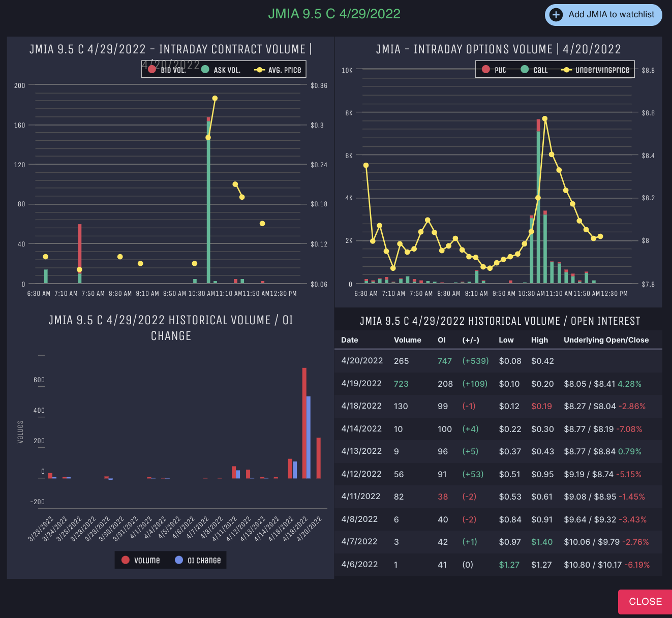Select the JMIA 9.5 C 4/29/2022 page title
Screen dimensions: 672x618
pyautogui.click(x=334, y=14)
